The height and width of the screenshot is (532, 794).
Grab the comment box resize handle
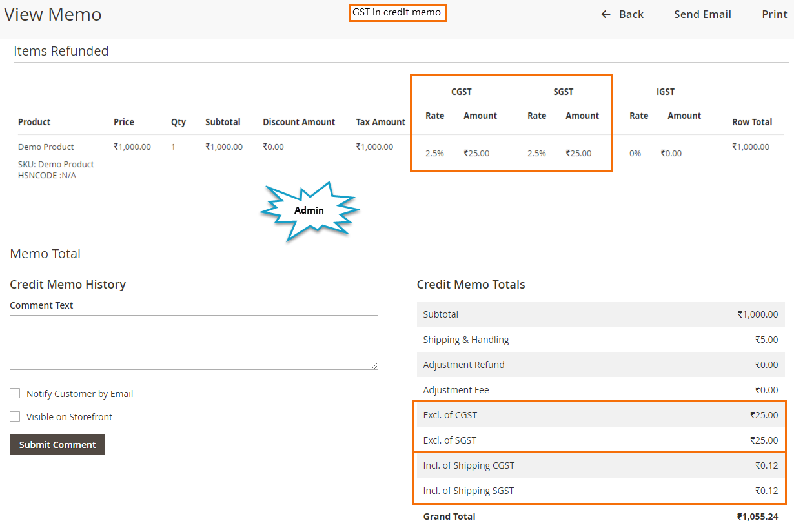374,366
